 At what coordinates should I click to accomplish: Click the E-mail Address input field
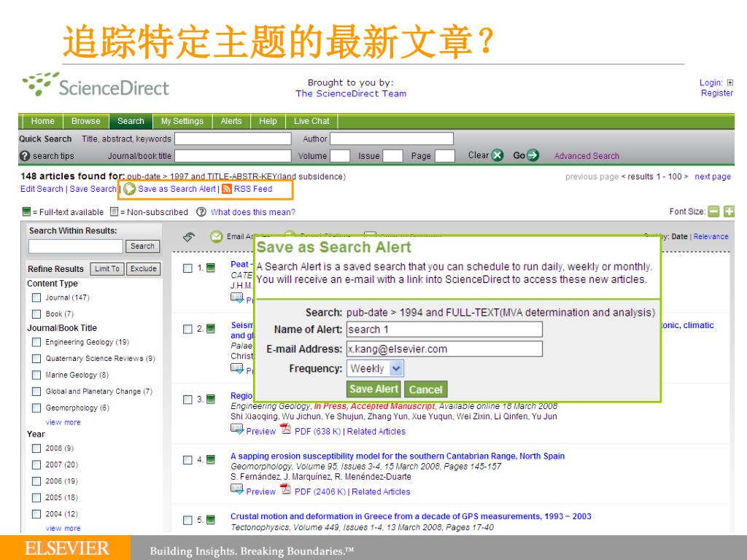point(444,349)
